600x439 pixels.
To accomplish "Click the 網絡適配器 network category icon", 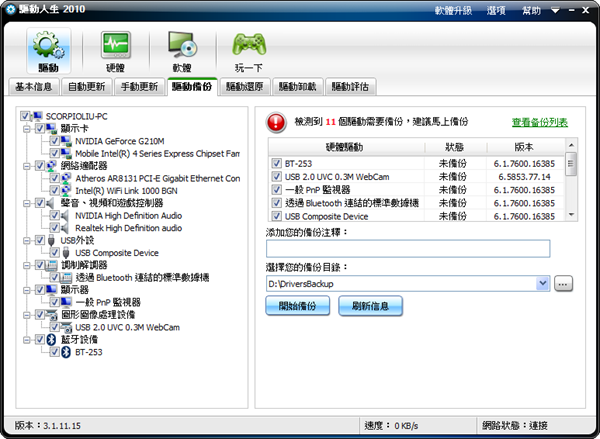I will point(52,166).
